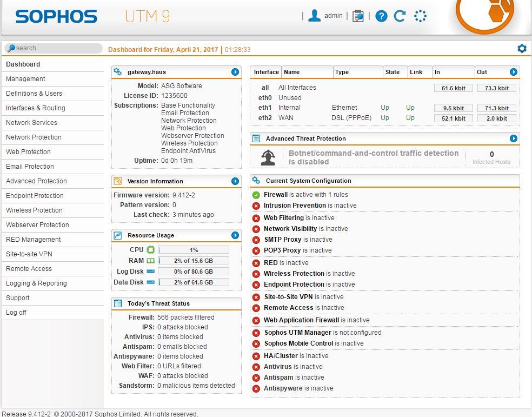Open Interfaces & Routing menu
This screenshot has width=532, height=417.
52,108
